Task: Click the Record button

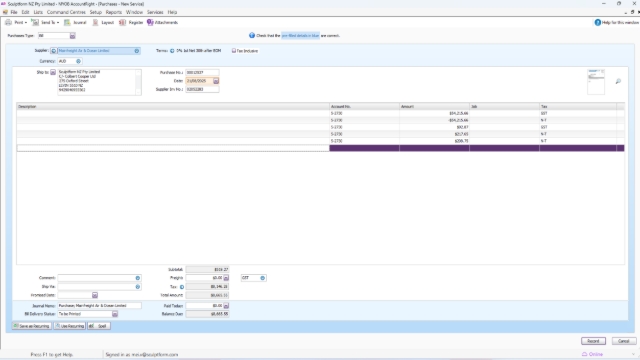Action: [x=593, y=341]
